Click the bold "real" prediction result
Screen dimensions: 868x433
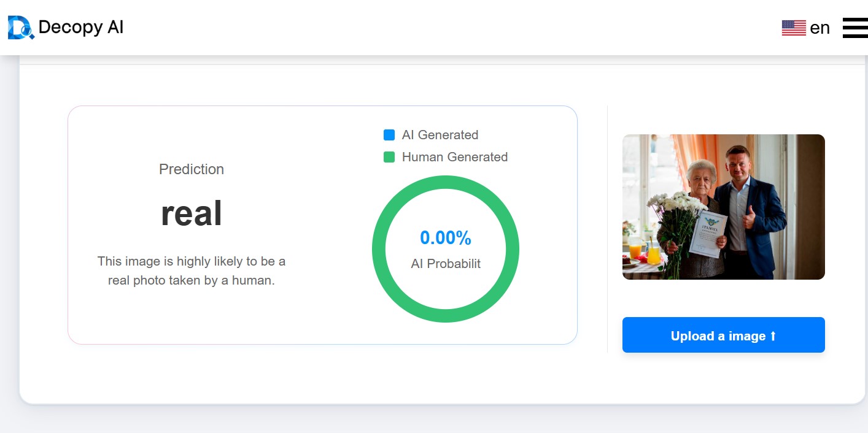[x=192, y=213]
